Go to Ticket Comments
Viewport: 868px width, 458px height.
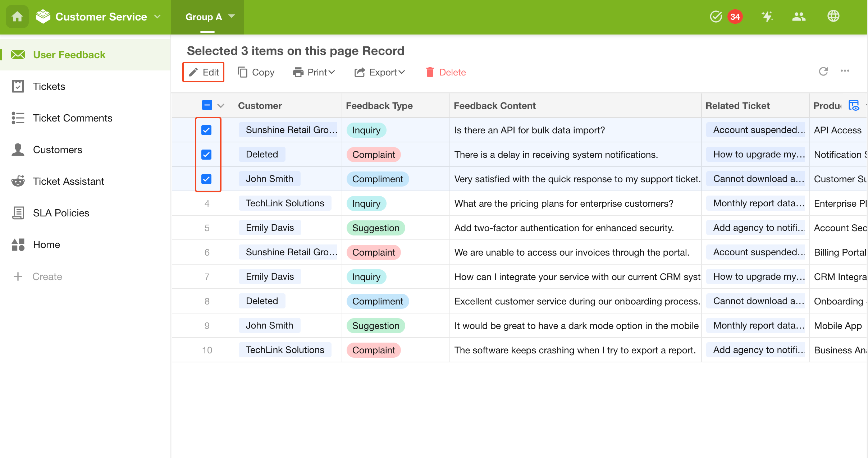coord(85,118)
